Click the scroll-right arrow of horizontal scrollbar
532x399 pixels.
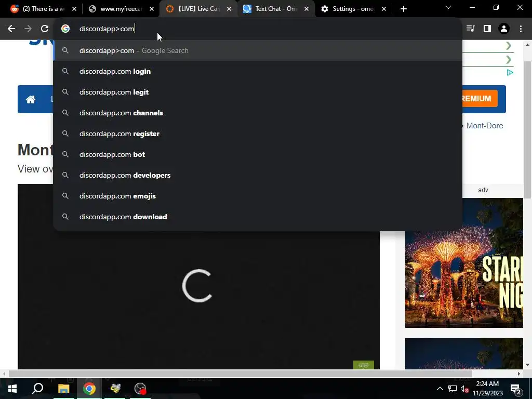(519, 374)
